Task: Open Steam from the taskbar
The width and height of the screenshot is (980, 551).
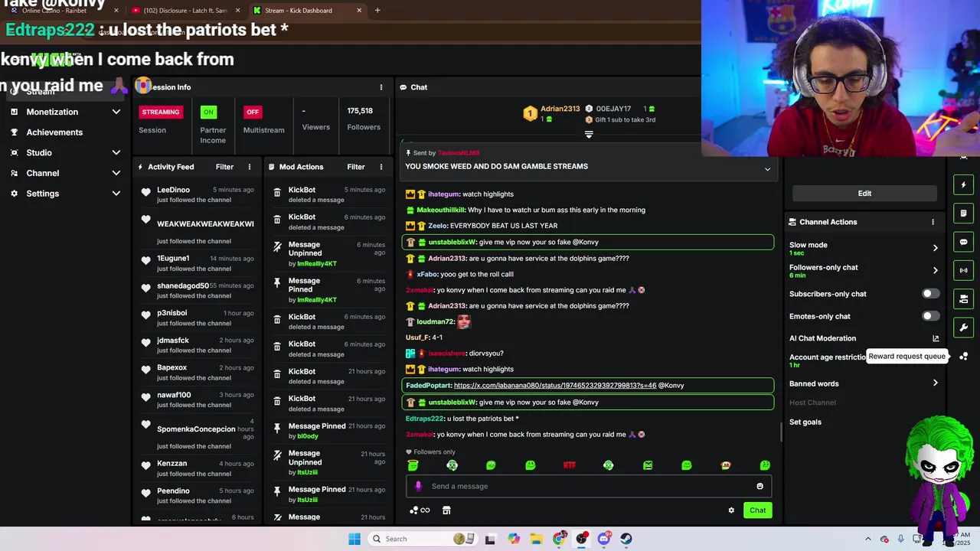Action: [626, 539]
